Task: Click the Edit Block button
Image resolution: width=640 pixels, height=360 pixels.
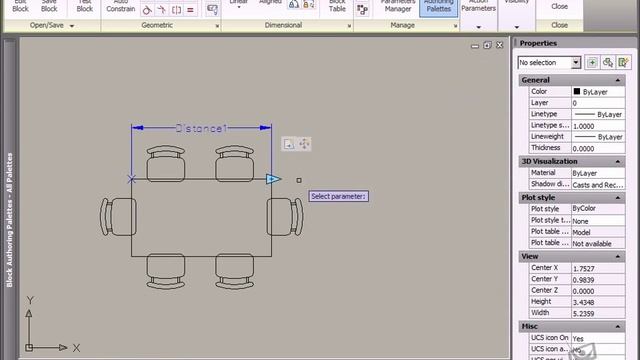Action: (20, 7)
